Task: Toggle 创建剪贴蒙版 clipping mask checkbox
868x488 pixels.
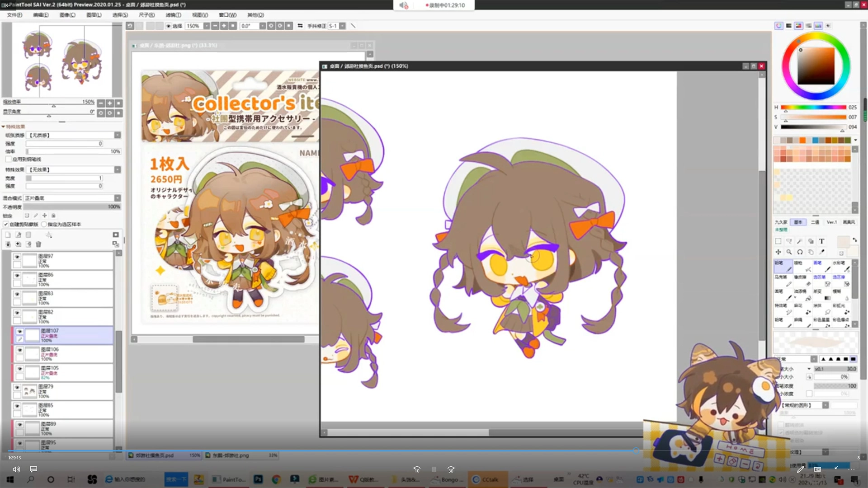Action: coord(6,224)
